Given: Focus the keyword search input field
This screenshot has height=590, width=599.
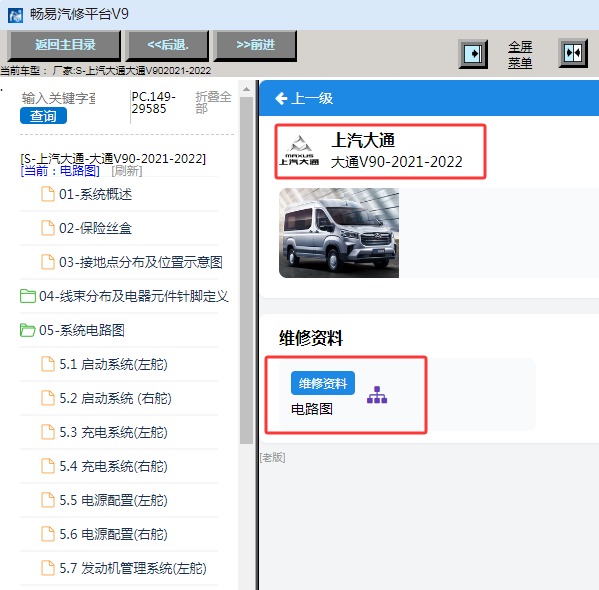Looking at the screenshot, I should (x=58, y=98).
